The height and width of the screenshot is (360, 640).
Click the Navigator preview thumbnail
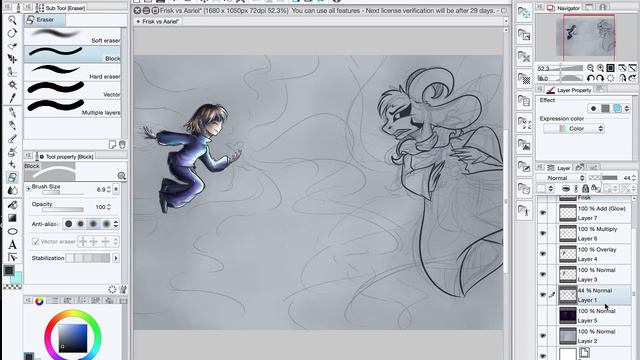(x=586, y=37)
